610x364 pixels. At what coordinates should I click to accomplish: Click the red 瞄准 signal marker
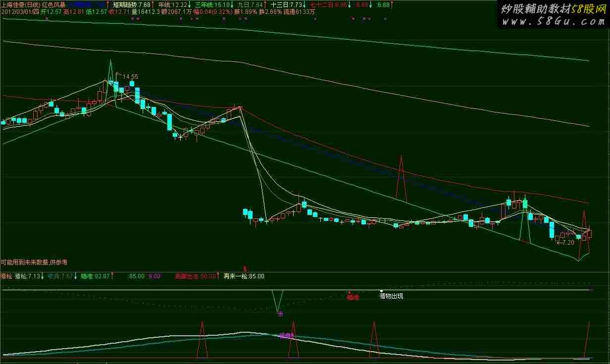point(352,297)
